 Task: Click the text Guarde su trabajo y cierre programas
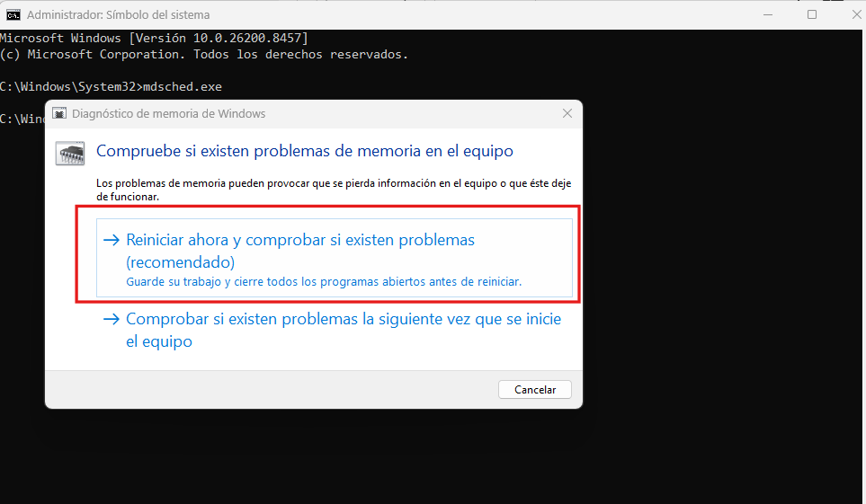(x=324, y=281)
